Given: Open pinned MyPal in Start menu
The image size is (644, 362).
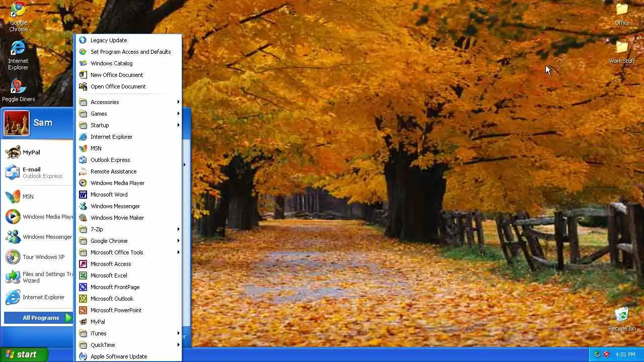Looking at the screenshot, I should point(38,152).
